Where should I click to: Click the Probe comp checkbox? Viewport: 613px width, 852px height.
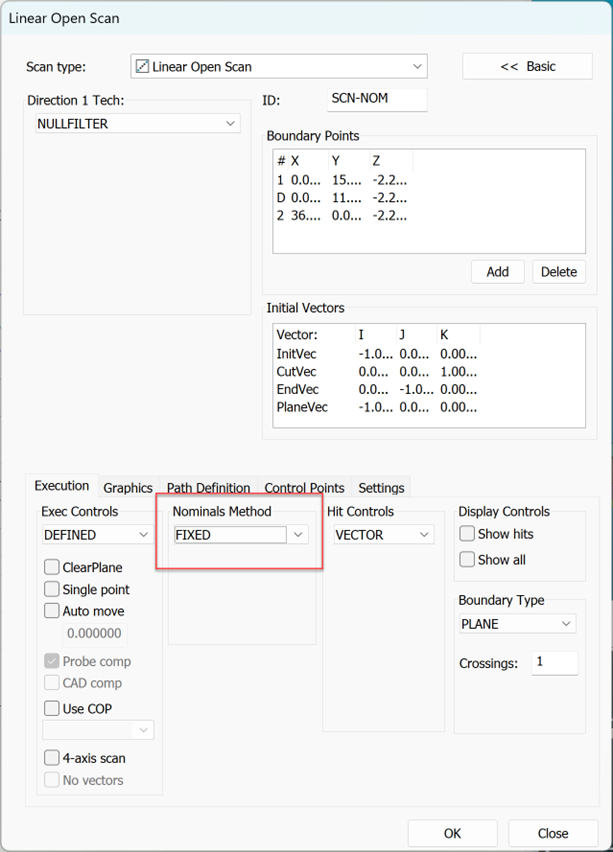52,661
